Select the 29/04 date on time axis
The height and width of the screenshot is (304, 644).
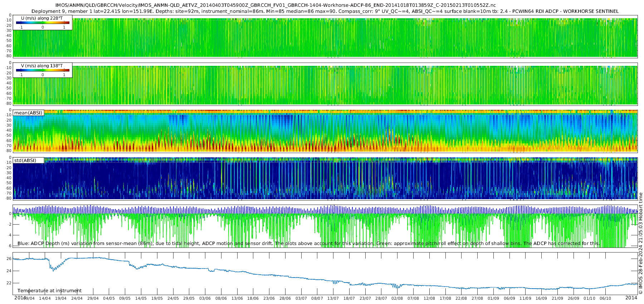click(x=93, y=298)
